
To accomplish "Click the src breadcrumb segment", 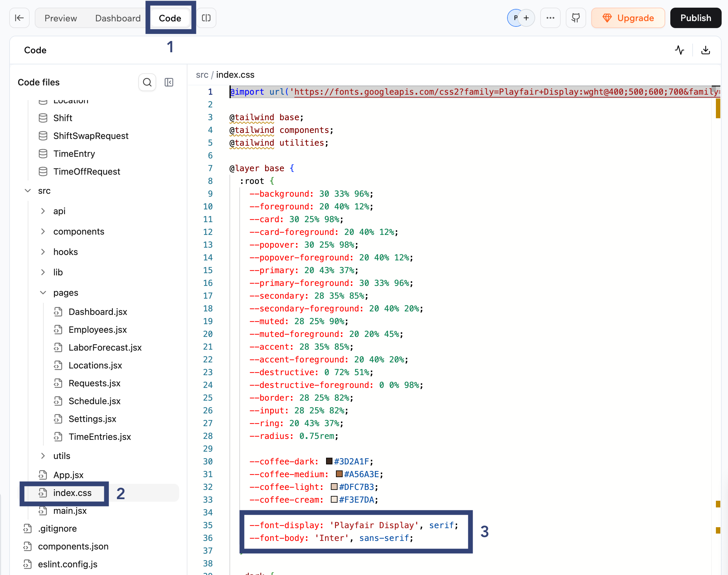I will click(202, 75).
